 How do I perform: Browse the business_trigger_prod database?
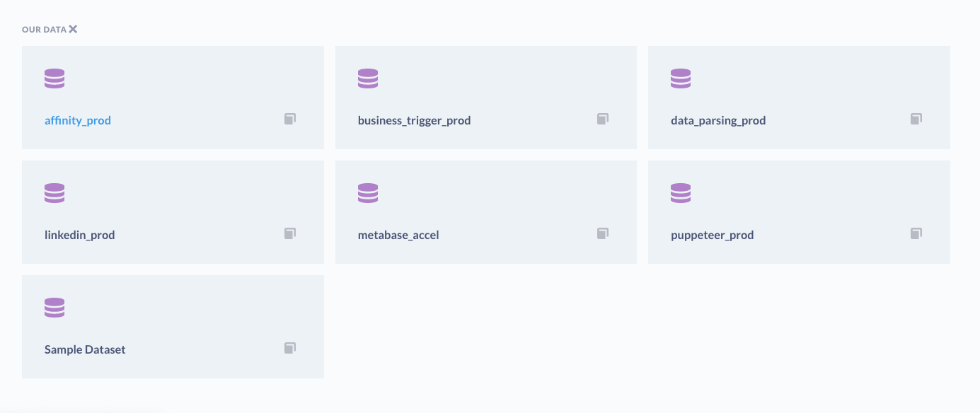coord(414,120)
